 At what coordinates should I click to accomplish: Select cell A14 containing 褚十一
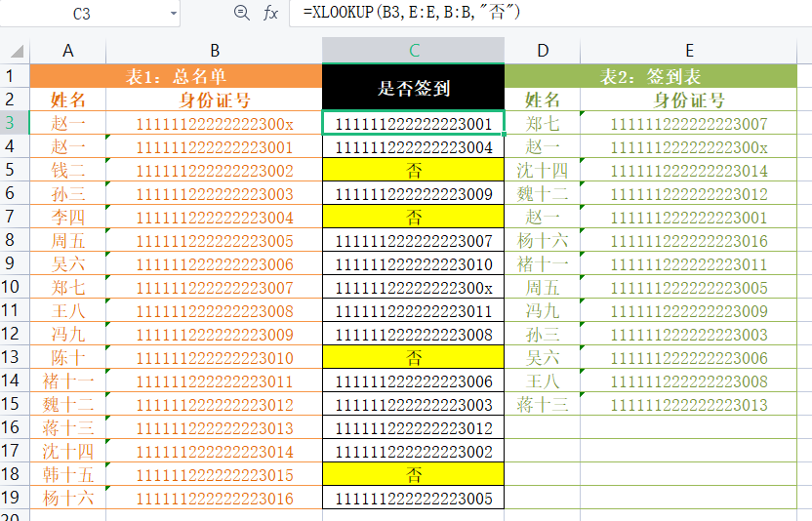[x=68, y=381]
